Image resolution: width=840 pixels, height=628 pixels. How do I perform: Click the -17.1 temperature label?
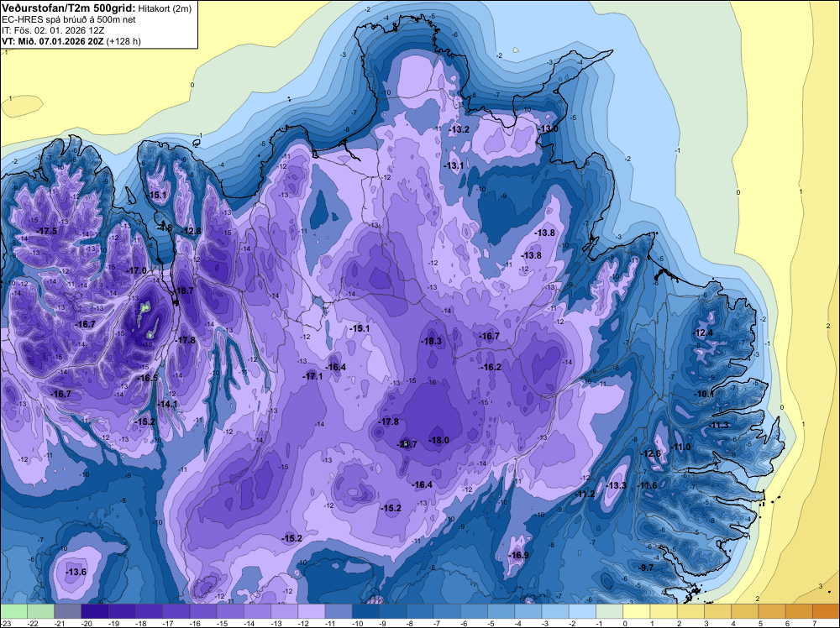pyautogui.click(x=312, y=376)
